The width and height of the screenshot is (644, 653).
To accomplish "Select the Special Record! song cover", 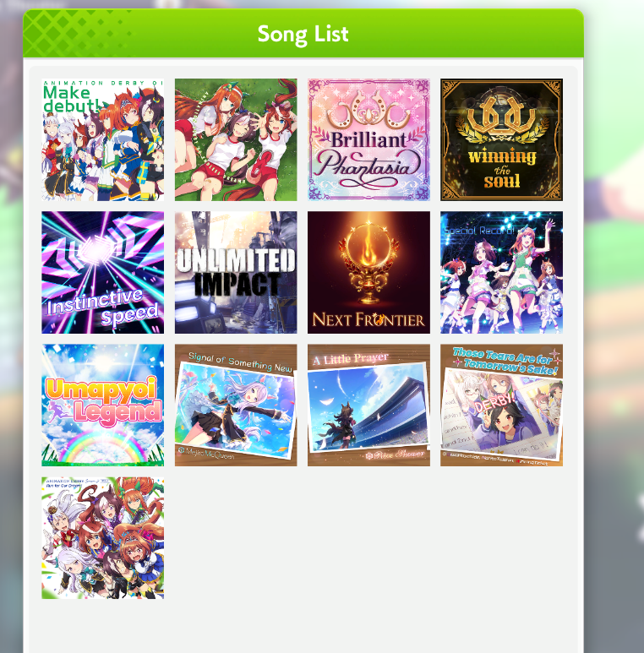I will pyautogui.click(x=501, y=272).
